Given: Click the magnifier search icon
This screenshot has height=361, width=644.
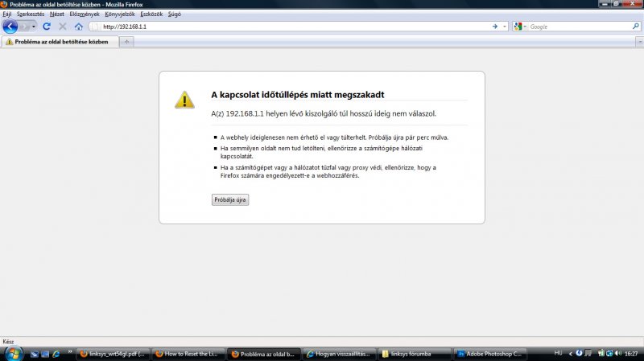Looking at the screenshot, I should 636,27.
